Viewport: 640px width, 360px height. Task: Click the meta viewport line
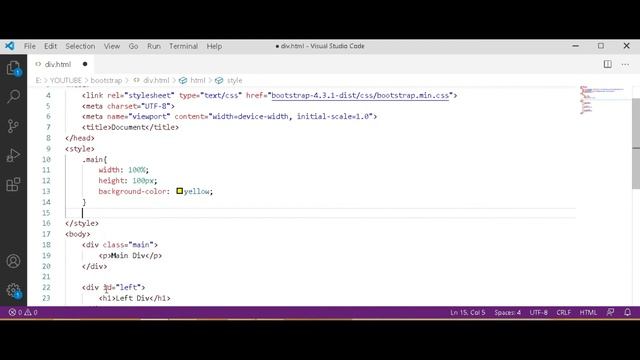pyautogui.click(x=229, y=116)
